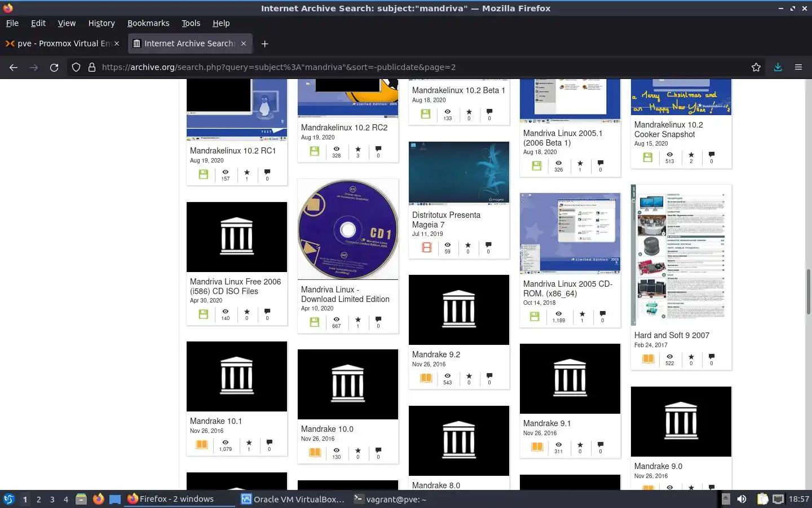Click the site padlock security icon

coord(91,67)
